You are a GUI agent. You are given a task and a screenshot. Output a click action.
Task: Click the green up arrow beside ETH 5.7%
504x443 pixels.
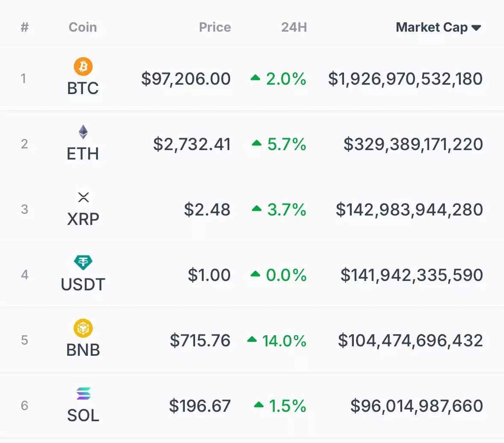[x=257, y=143]
